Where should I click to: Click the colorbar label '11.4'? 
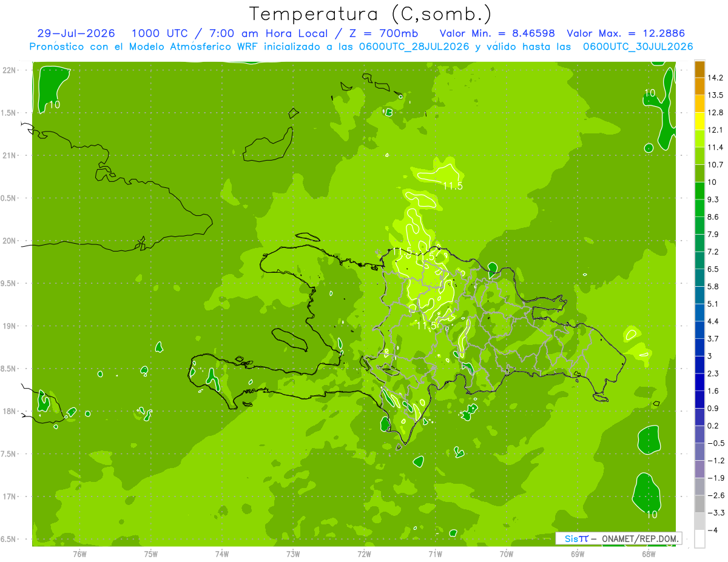pos(715,147)
